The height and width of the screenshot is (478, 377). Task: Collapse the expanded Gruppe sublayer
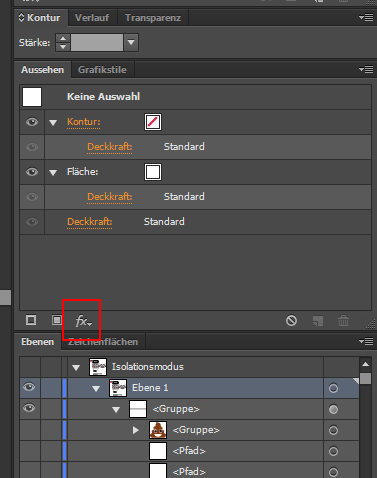tap(116, 410)
